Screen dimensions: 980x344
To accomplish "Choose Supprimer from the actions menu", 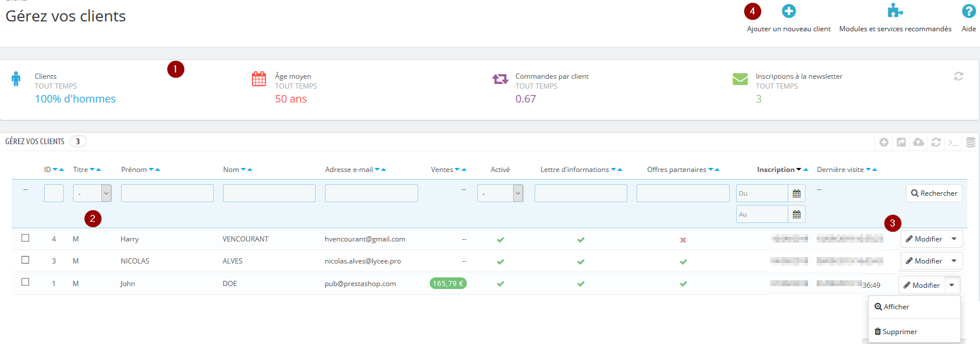I will [x=896, y=332].
